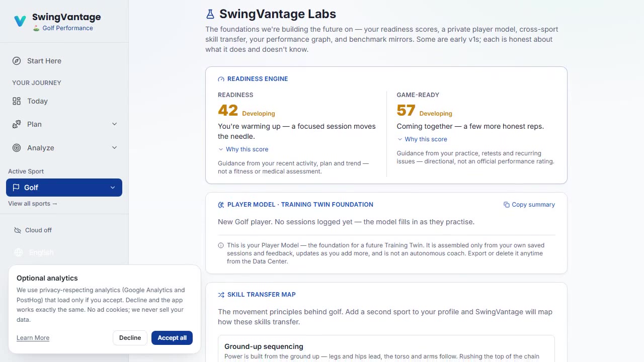Click the SKILL TRANSFER MAP card title
The height and width of the screenshot is (362, 644).
pyautogui.click(x=262, y=295)
